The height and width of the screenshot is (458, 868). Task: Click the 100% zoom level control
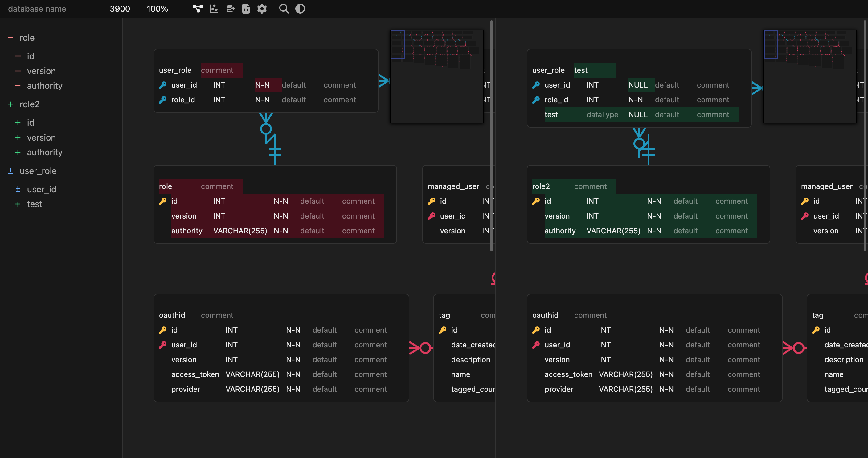157,9
